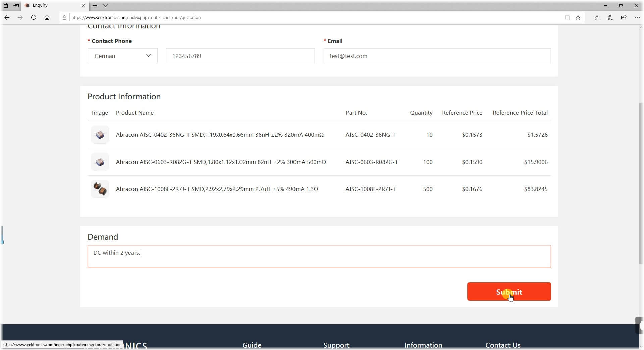Click the Contact Us footer heading
The width and height of the screenshot is (644, 350).
[503, 345]
